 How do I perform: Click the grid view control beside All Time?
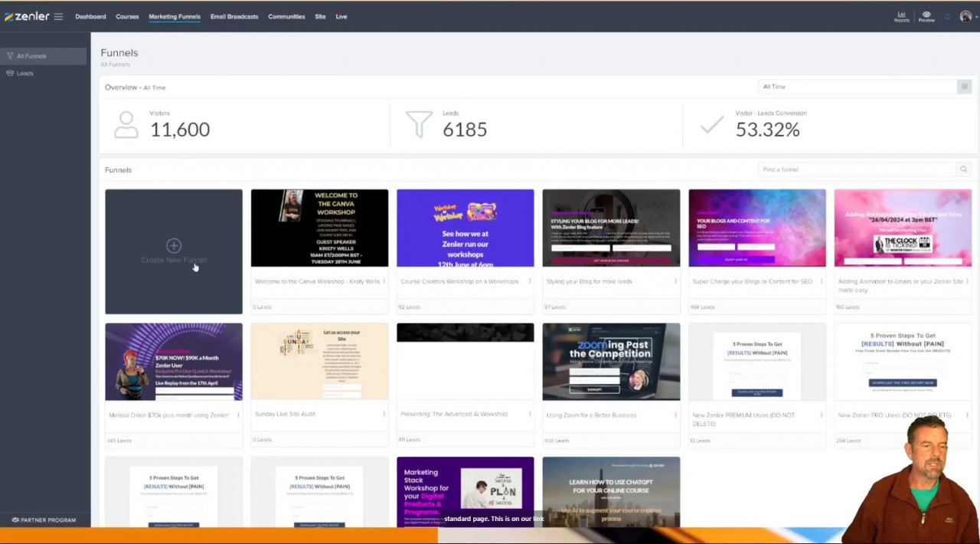pyautogui.click(x=964, y=87)
